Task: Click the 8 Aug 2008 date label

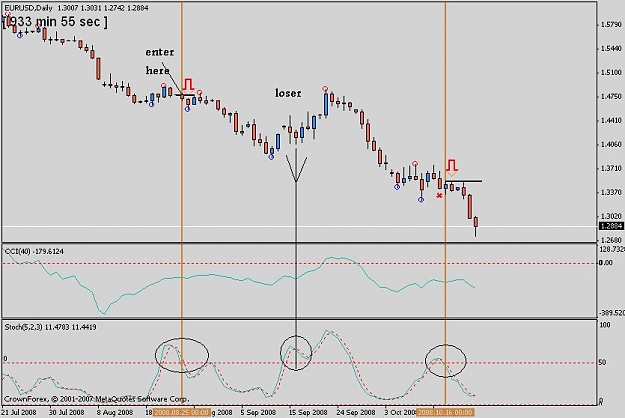Action: pos(115,412)
